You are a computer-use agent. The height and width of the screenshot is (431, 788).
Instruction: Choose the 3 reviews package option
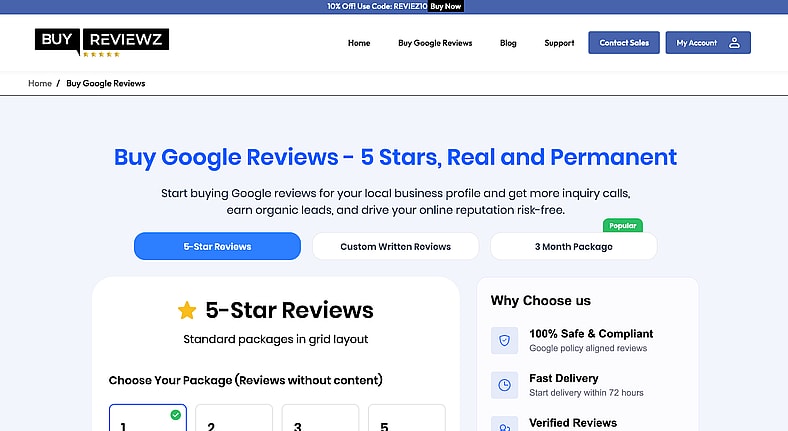320,418
